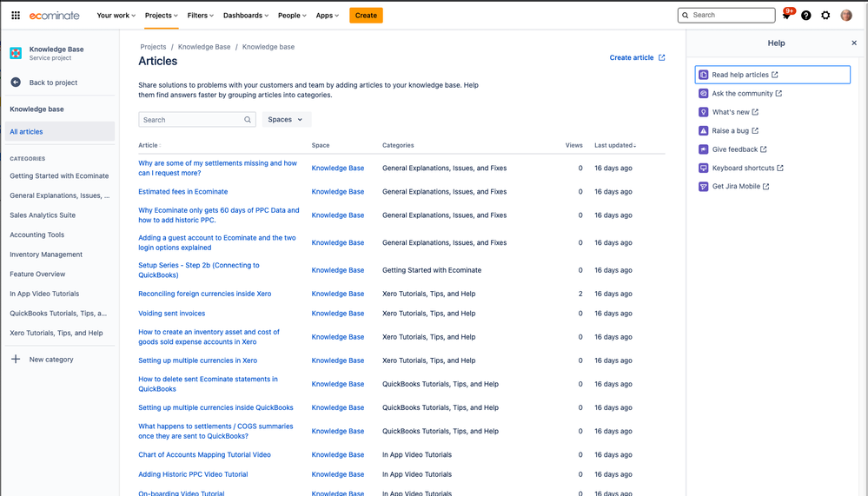Image resolution: width=868 pixels, height=496 pixels.
Task: Click the magnifier icon in articles search
Action: click(x=248, y=120)
